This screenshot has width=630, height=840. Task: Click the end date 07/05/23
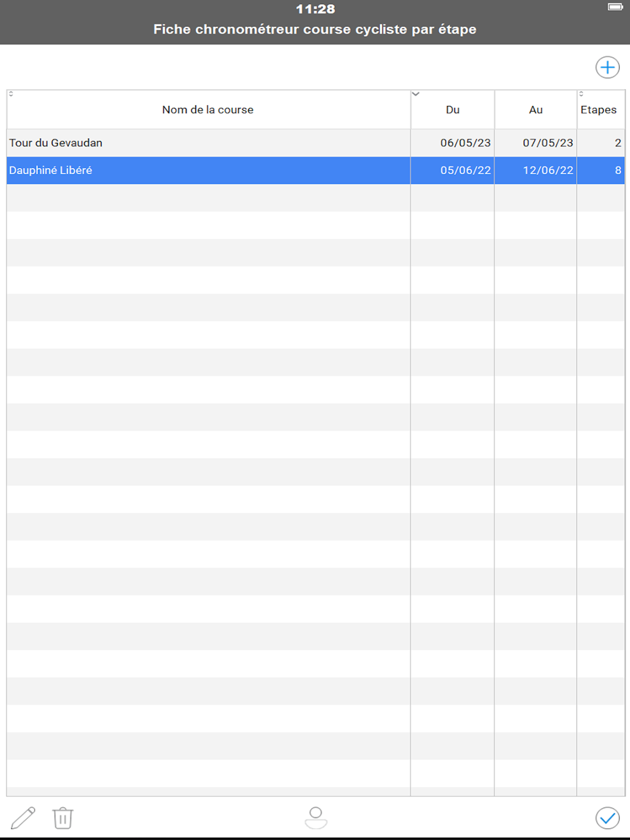pyautogui.click(x=548, y=143)
